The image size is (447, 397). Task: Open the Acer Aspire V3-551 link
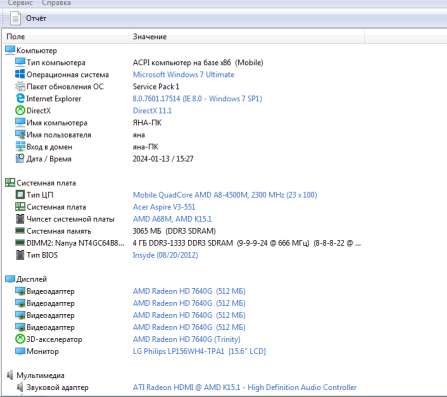(x=164, y=207)
